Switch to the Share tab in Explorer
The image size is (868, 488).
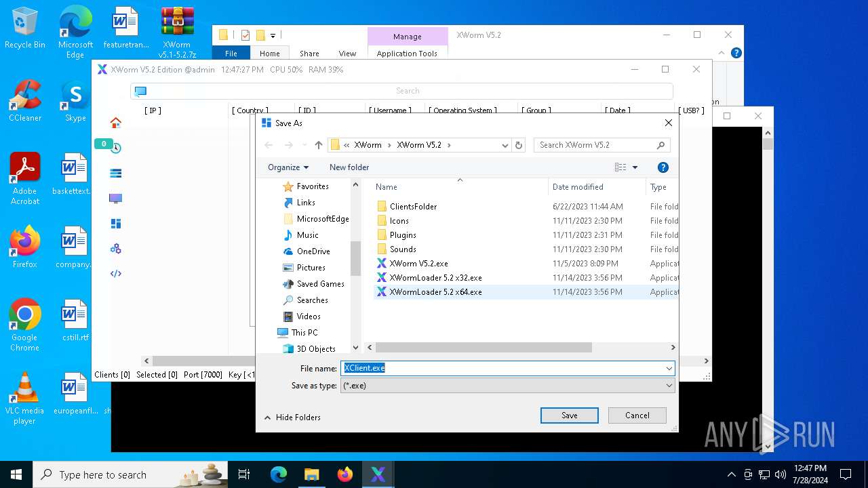[309, 54]
